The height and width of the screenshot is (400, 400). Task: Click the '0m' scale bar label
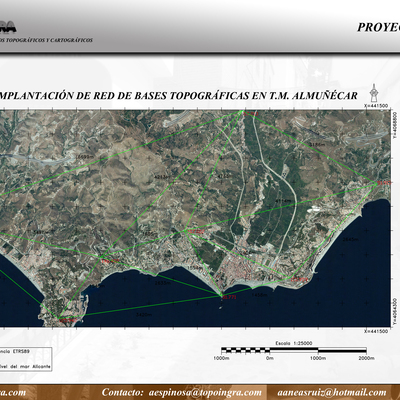[270, 358]
